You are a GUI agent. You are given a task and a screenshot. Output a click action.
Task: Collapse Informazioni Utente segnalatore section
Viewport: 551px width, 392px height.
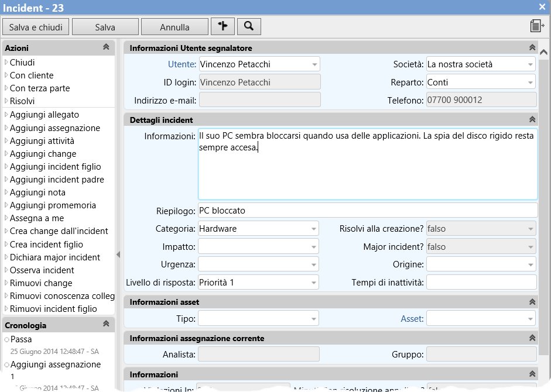point(532,47)
